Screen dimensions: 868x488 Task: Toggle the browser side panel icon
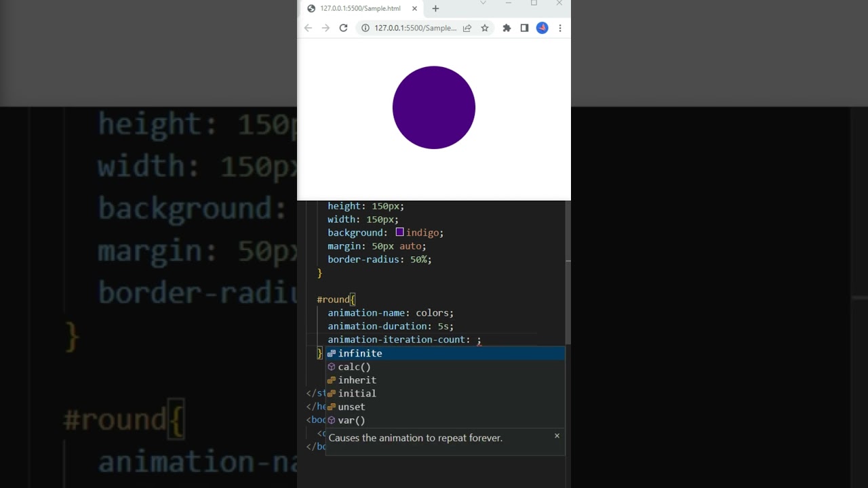point(524,28)
